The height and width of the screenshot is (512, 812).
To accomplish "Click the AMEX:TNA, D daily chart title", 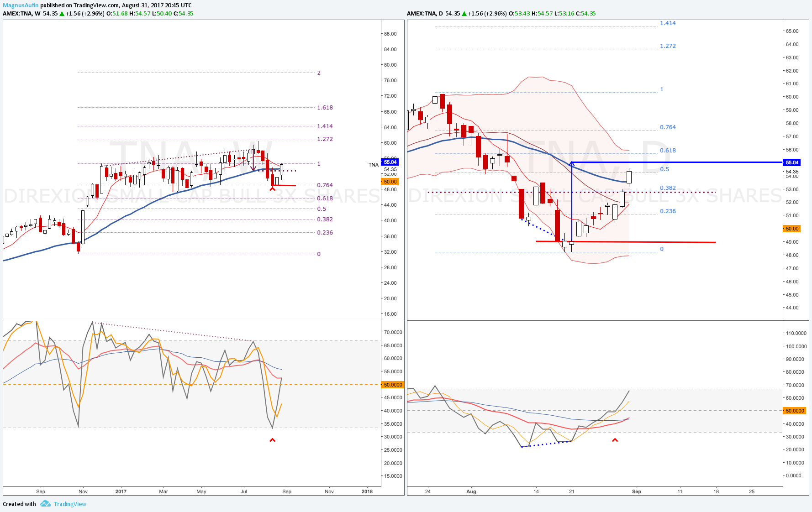I will click(x=425, y=13).
